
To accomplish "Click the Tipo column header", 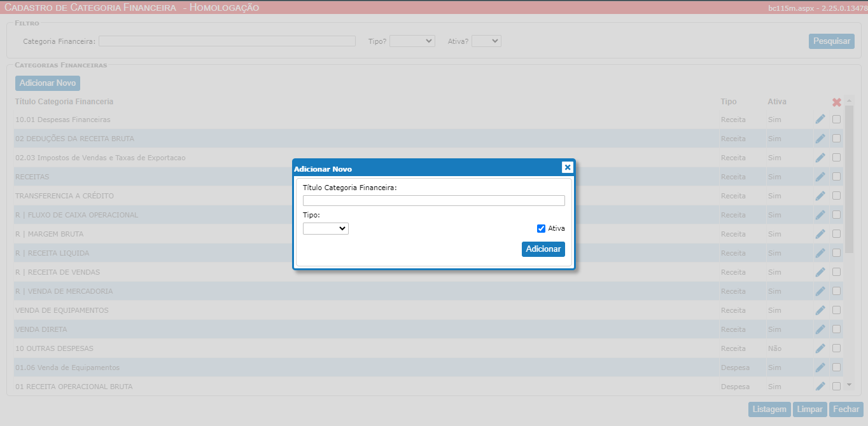I will tap(729, 102).
